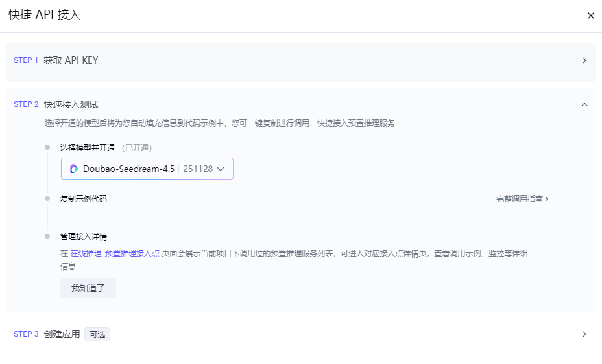Viewport: 602px width, 364px height.
Task: Click the 快速接入测试 step heading
Action: coord(71,104)
